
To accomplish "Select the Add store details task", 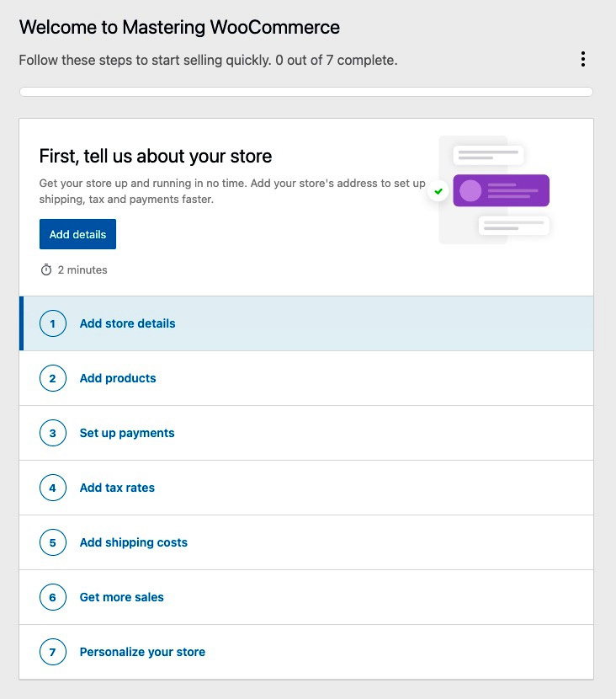I will [x=306, y=323].
